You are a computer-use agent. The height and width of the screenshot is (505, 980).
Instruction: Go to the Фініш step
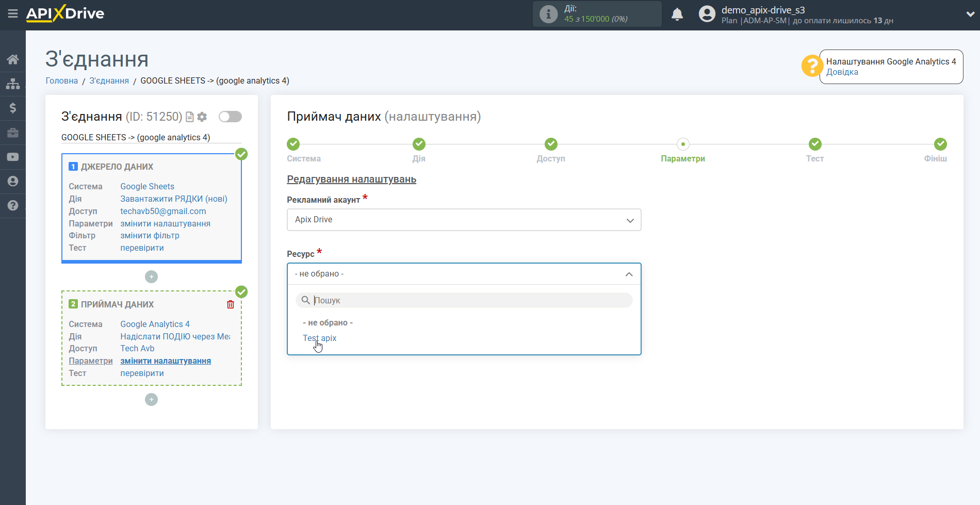click(940, 144)
